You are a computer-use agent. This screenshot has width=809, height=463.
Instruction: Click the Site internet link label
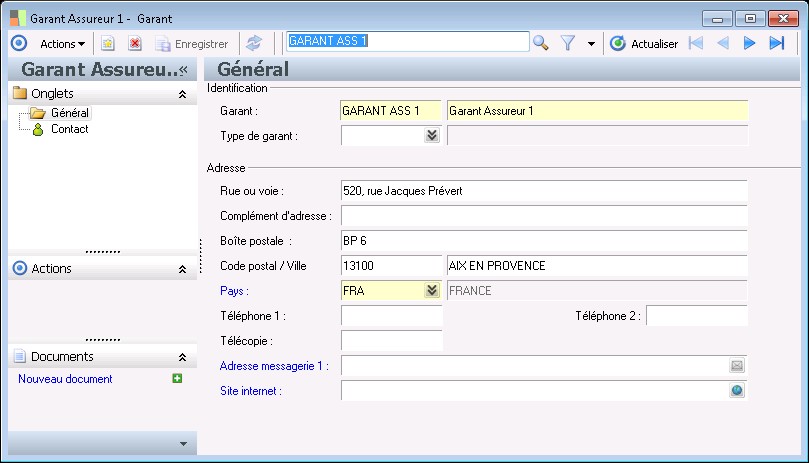pos(251,391)
